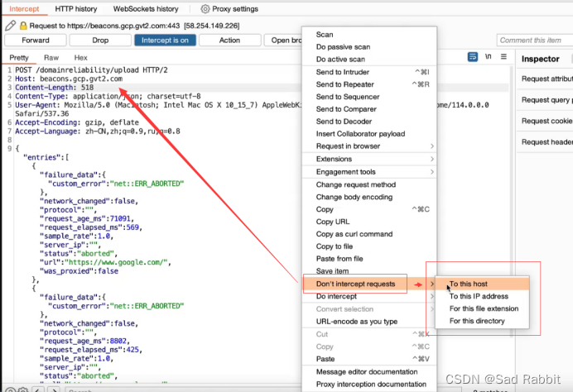Select Change request method
This screenshot has width=573, height=392.
point(369,184)
